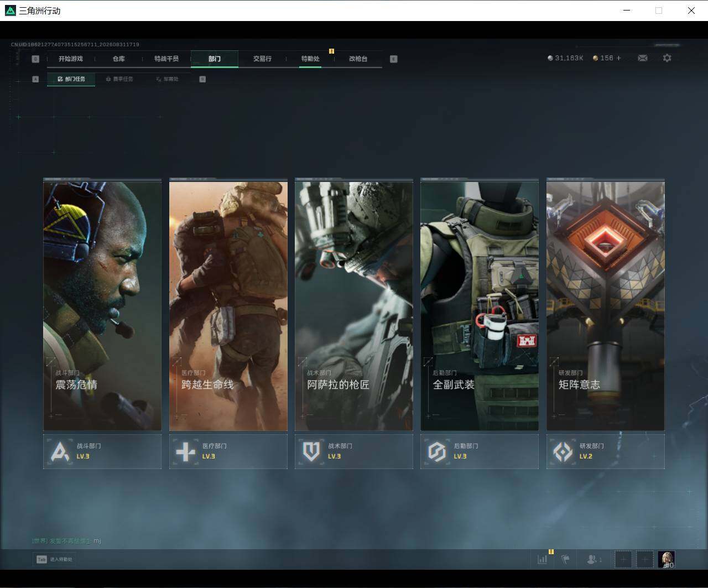Click the 战斗部门 emblem icon
Image resolution: width=708 pixels, height=588 pixels.
click(60, 452)
